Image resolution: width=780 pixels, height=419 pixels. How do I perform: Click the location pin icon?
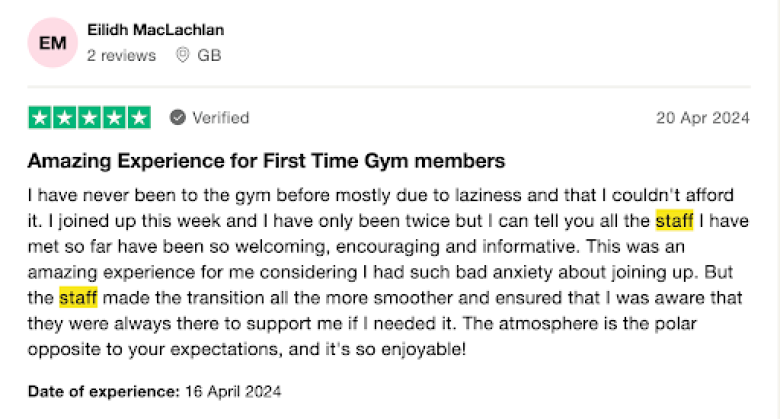pyautogui.click(x=183, y=55)
